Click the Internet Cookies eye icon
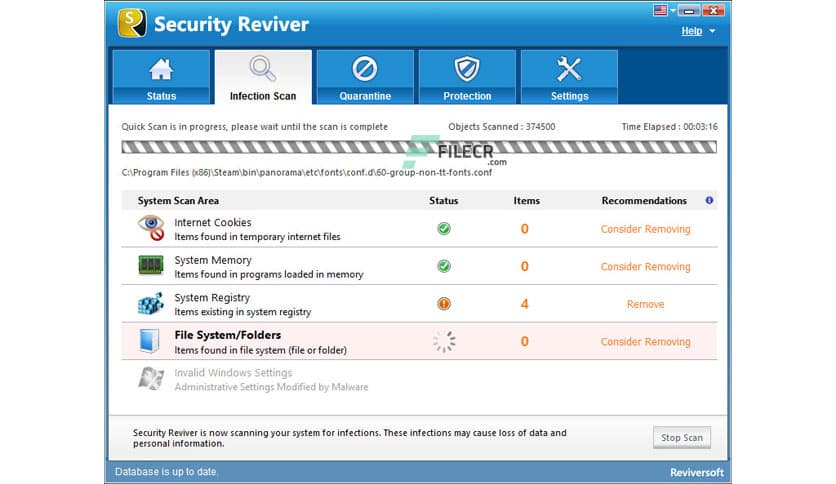The width and height of the screenshot is (836, 484). (x=151, y=228)
